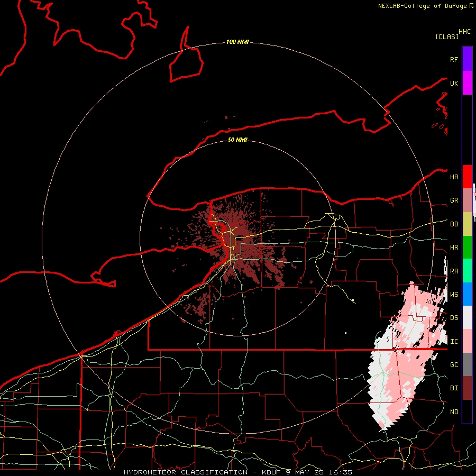This screenshot has height=476, width=476.
Task: Click the "RF" legend label
Action: pyautogui.click(x=454, y=60)
